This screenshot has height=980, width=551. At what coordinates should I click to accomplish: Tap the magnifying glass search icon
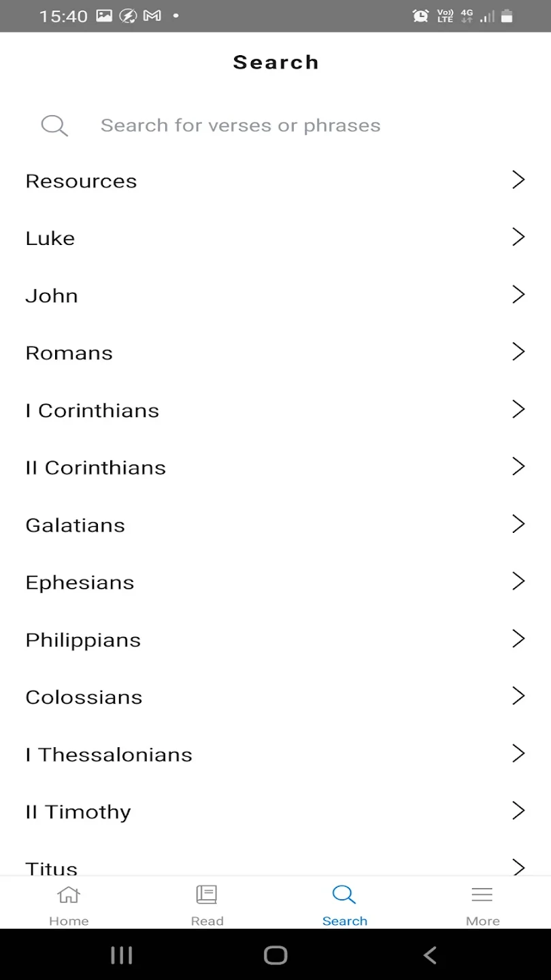point(54,125)
